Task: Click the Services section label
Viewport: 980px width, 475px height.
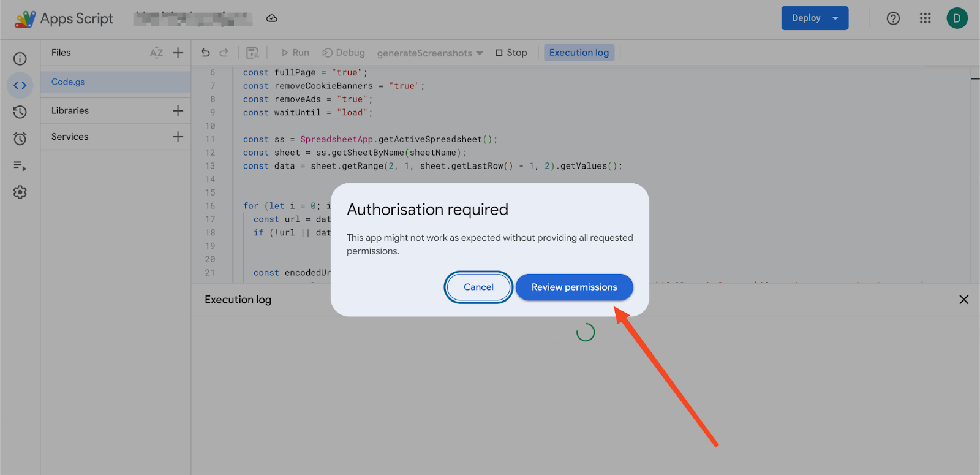Action: (70, 137)
